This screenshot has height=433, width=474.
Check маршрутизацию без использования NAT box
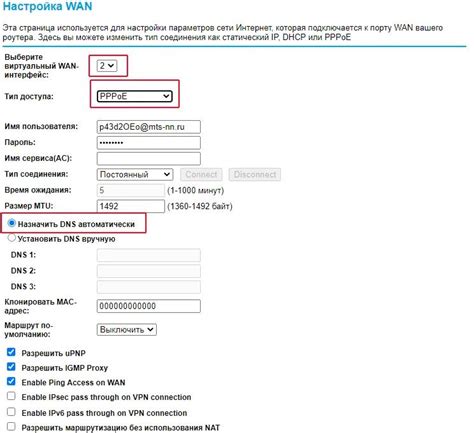point(11,426)
